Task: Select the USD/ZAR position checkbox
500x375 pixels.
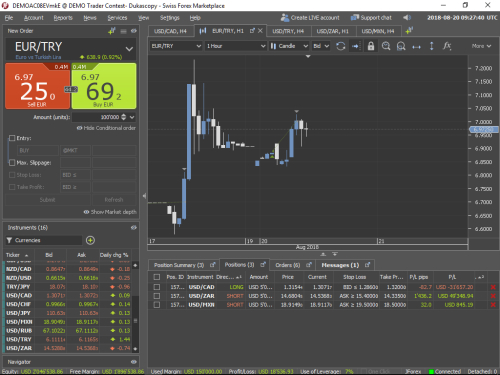Action: pos(157,296)
